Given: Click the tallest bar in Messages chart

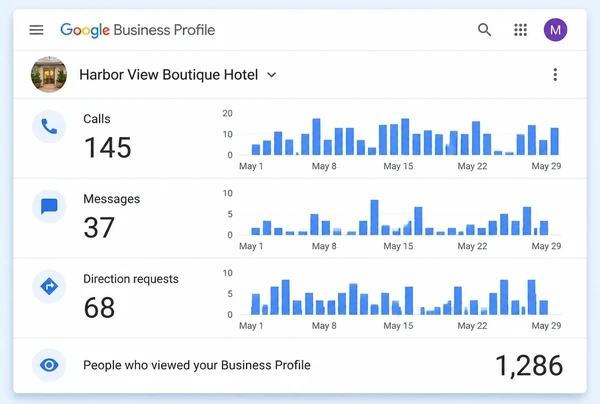Looking at the screenshot, I should [375, 217].
